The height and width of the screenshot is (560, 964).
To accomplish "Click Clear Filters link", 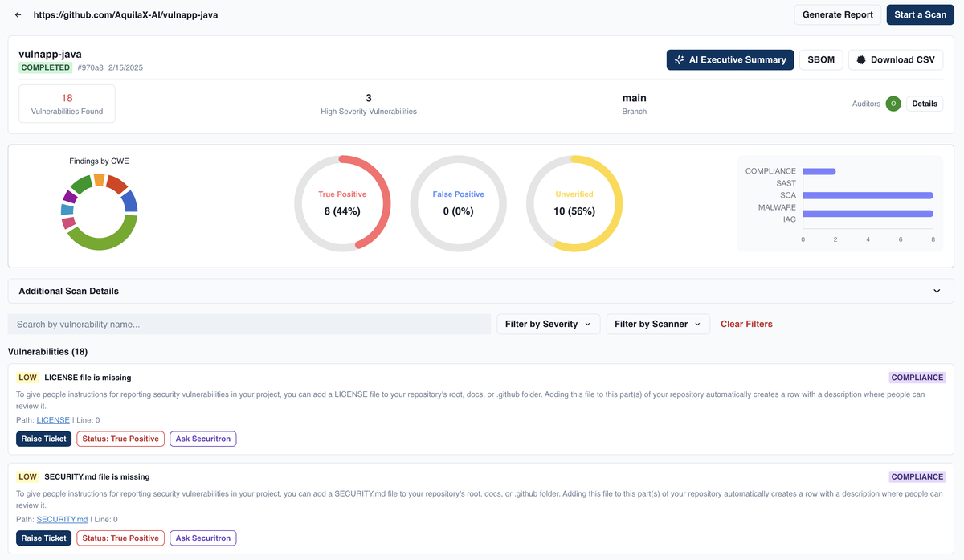I will (x=746, y=324).
